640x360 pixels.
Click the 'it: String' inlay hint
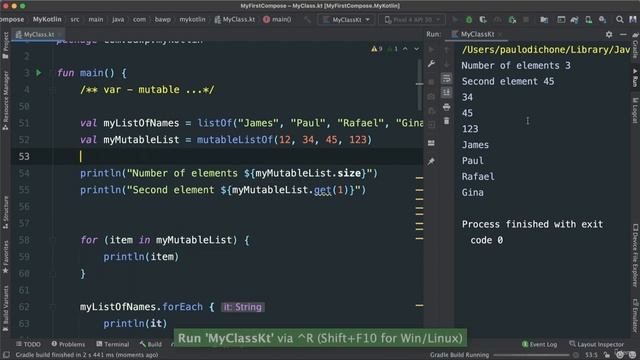(242, 307)
